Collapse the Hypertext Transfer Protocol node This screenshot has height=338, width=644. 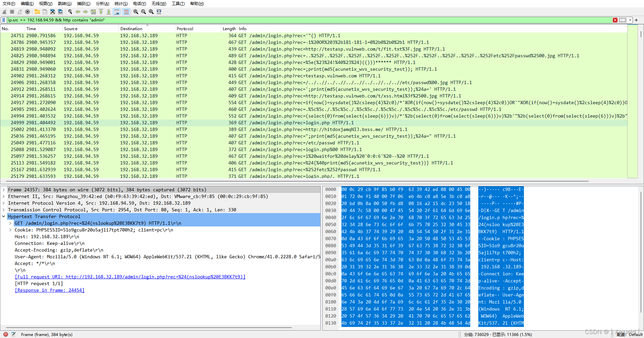(4, 216)
